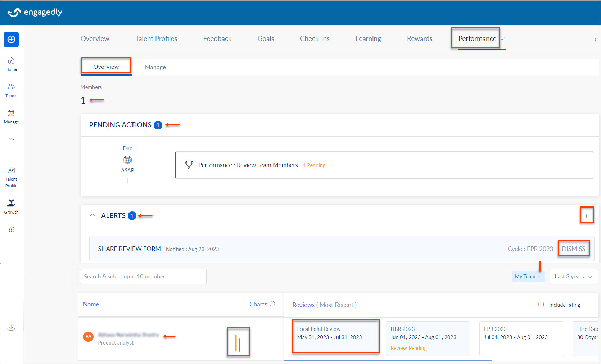The image size is (601, 364).
Task: Open the My Team dropdown
Action: tap(528, 276)
